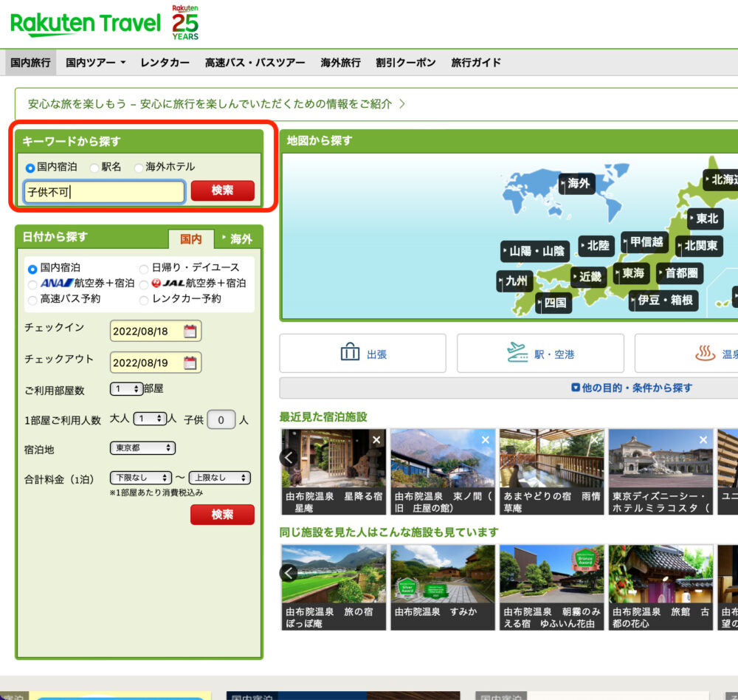The height and width of the screenshot is (700, 738).
Task: Open the 海外旅行 nav item
Action: pos(340,63)
